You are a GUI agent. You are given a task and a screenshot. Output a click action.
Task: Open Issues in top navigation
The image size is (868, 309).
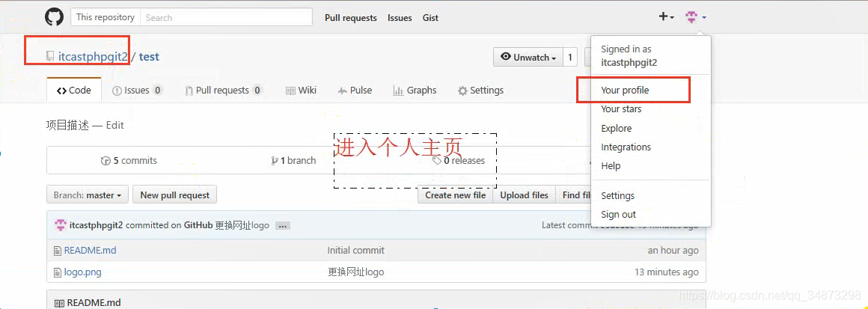400,18
